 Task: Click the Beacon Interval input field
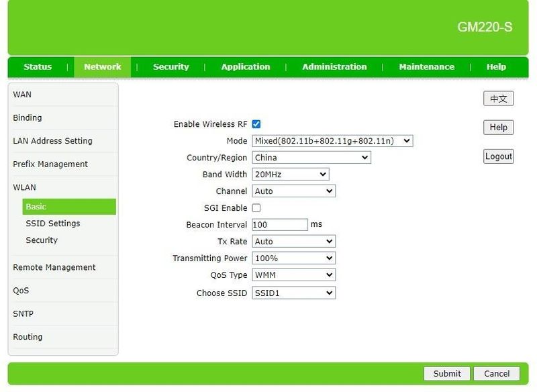(x=280, y=224)
